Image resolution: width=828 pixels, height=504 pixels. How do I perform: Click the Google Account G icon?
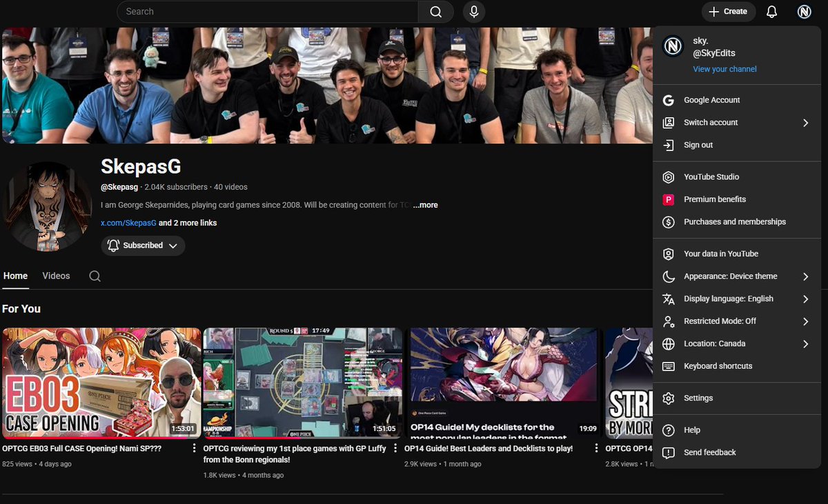(668, 100)
